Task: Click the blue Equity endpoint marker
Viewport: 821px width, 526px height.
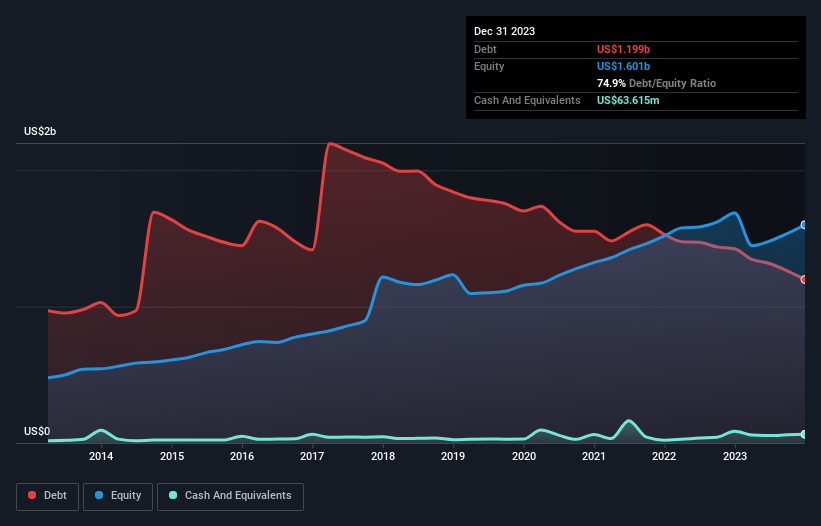Action: pyautogui.click(x=804, y=225)
